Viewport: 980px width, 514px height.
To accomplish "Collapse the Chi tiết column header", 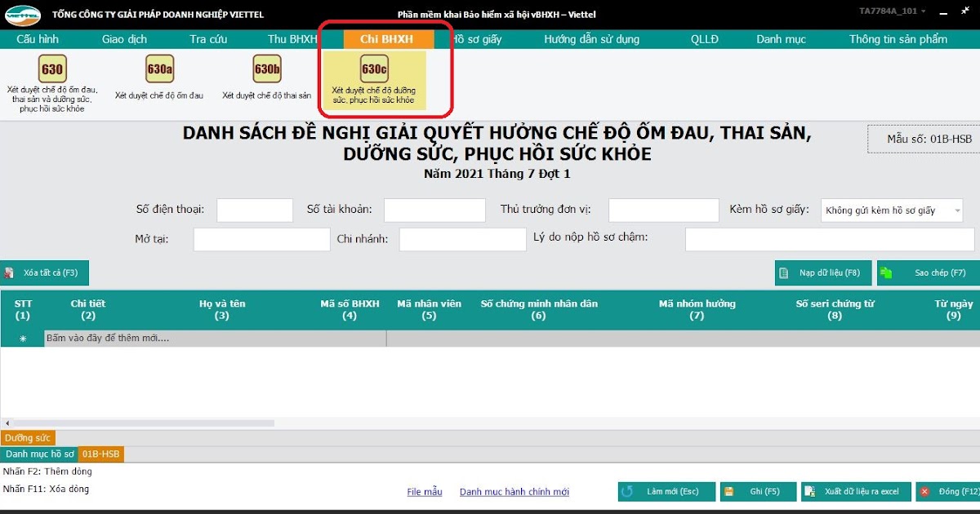I will pos(87,310).
